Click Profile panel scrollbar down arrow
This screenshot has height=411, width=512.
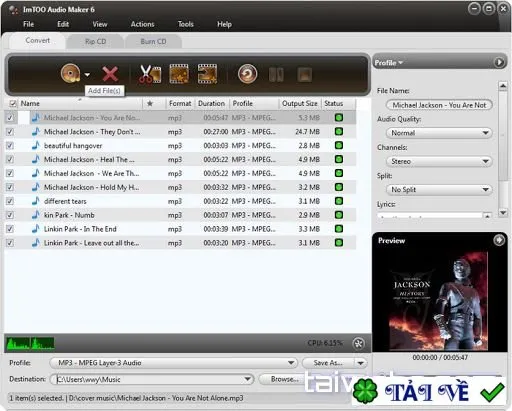(x=503, y=212)
